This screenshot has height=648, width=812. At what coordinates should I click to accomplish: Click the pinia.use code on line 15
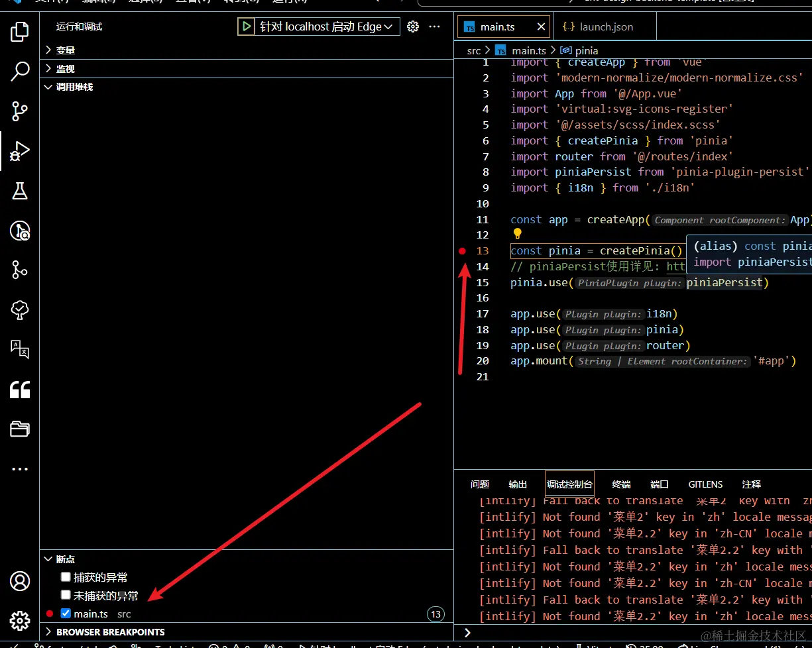tap(640, 283)
